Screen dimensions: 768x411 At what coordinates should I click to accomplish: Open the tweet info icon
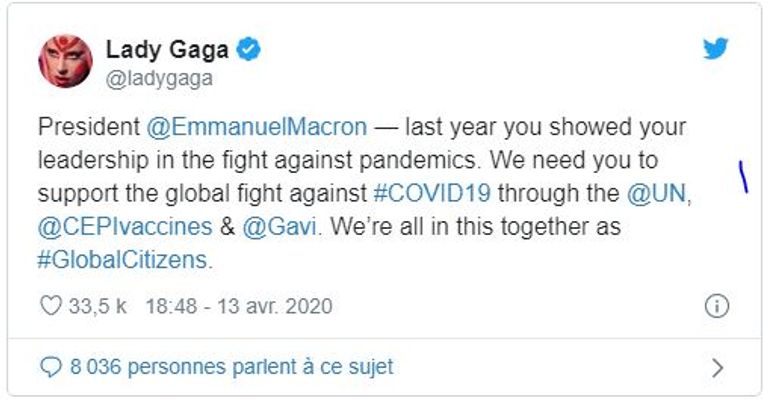pos(716,307)
